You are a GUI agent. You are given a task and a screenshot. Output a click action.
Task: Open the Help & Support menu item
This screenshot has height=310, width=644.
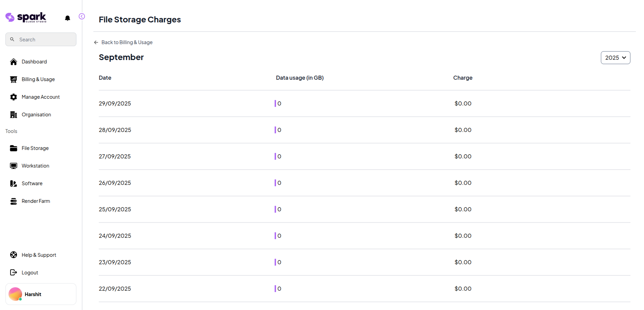tap(39, 255)
